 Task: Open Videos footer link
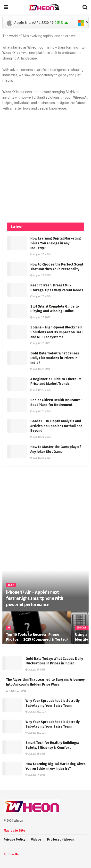point(36,839)
